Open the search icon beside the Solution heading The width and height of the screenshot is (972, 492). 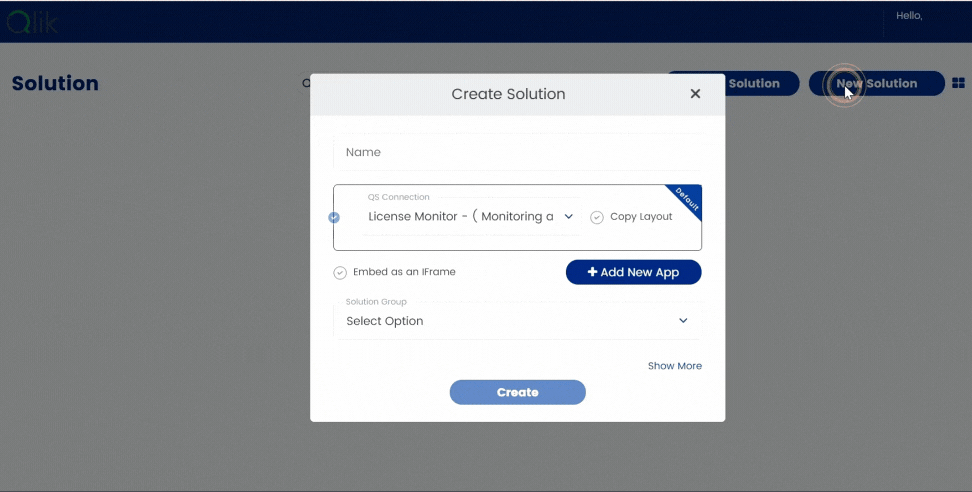(x=306, y=83)
